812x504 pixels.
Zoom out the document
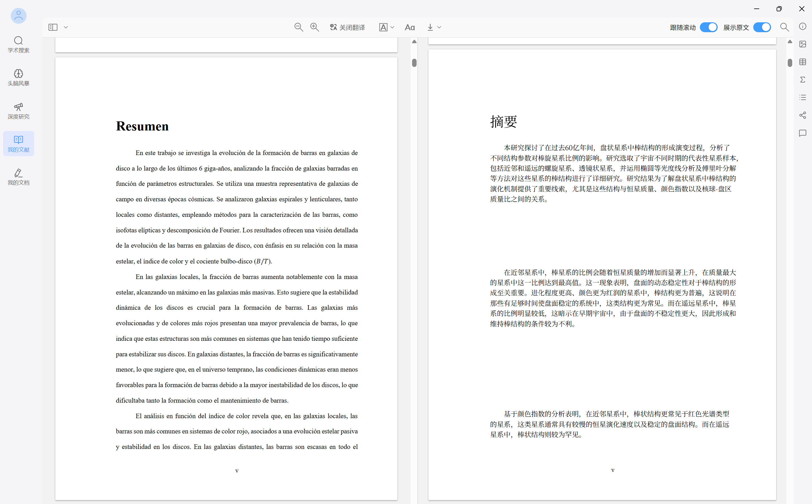pos(299,27)
